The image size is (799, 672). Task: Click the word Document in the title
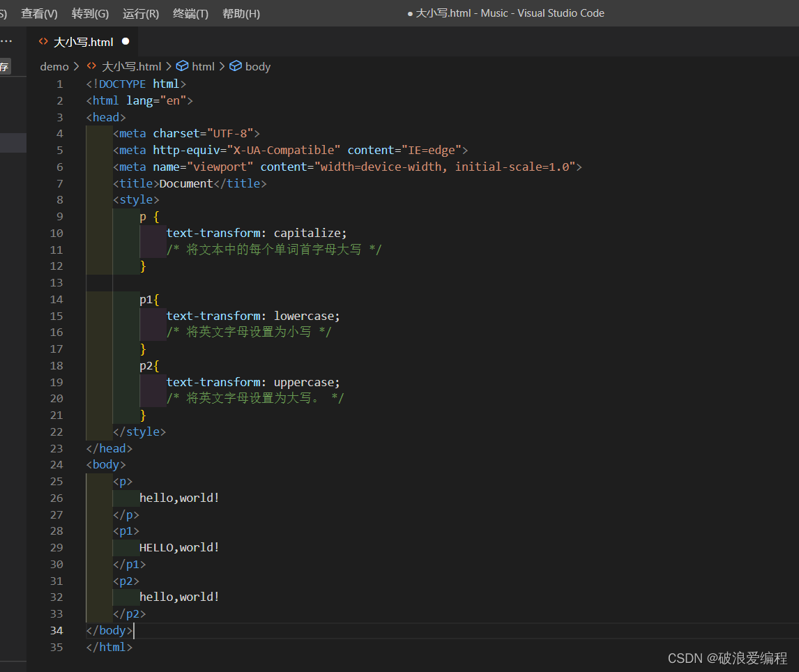[x=186, y=183]
